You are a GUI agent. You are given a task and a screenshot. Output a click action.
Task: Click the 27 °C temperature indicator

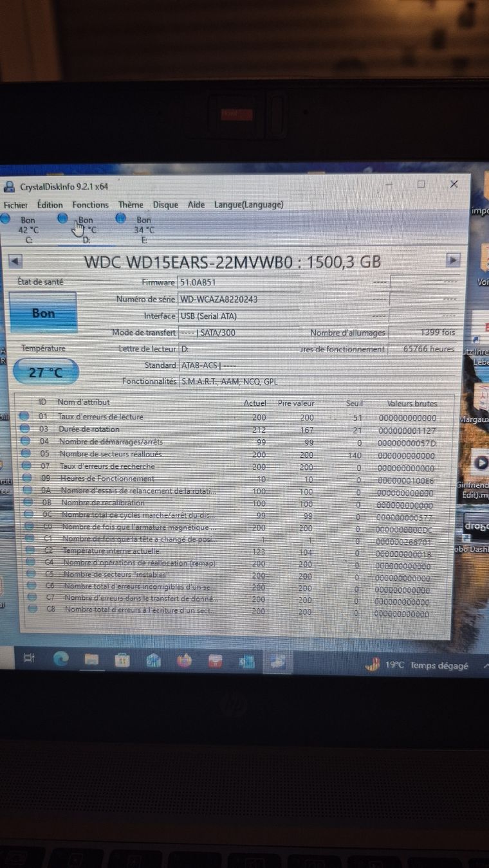point(46,372)
